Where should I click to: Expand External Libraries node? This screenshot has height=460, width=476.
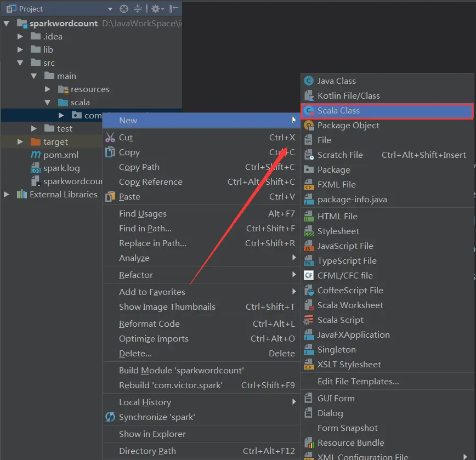[x=7, y=195]
